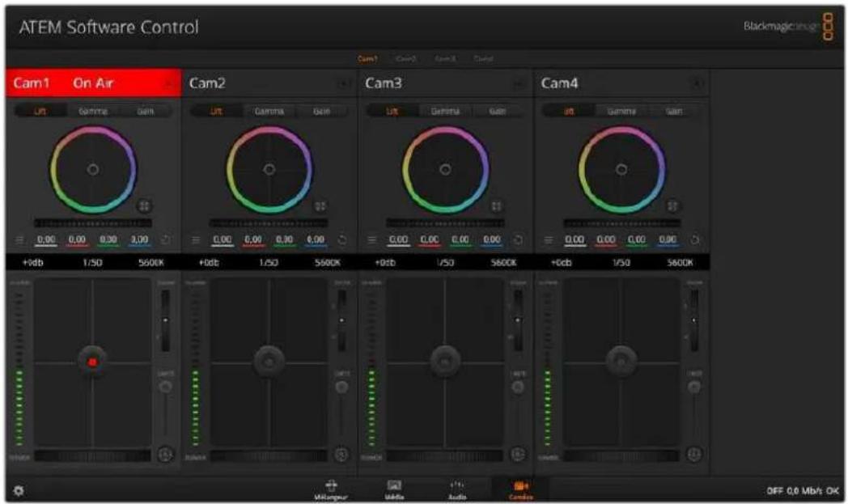Viewport: 848px width, 504px height.
Task: Reset Cam4 color values with reset icon
Action: [694, 239]
